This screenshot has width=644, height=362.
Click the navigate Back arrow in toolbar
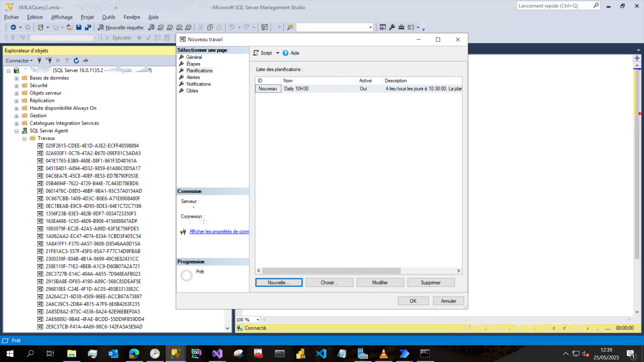[x=13, y=27]
